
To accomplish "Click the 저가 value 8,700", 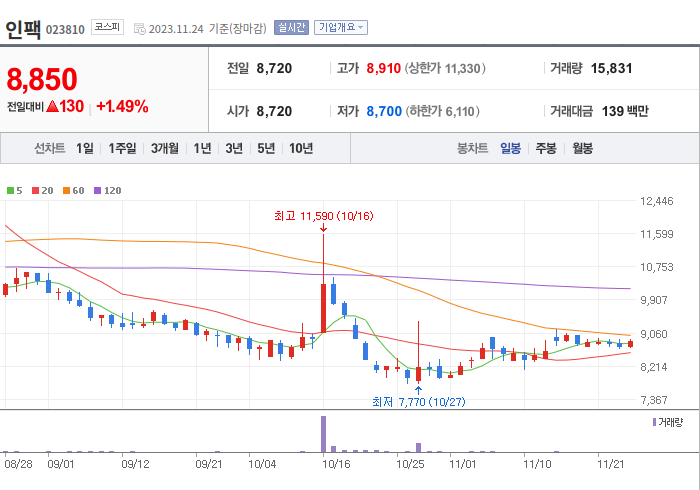I will 384,111.
